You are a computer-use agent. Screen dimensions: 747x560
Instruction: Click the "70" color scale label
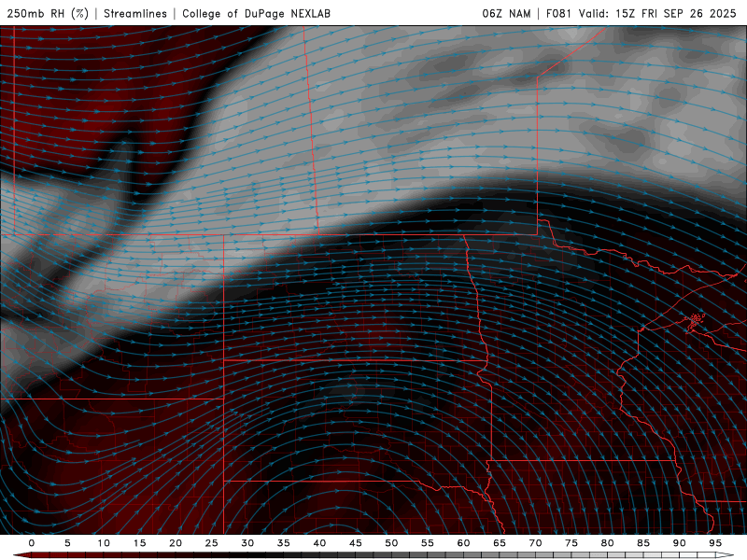535,543
